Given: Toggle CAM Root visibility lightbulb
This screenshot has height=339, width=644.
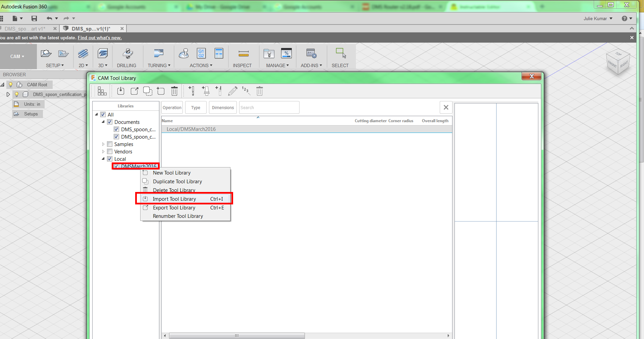Looking at the screenshot, I should coord(11,85).
